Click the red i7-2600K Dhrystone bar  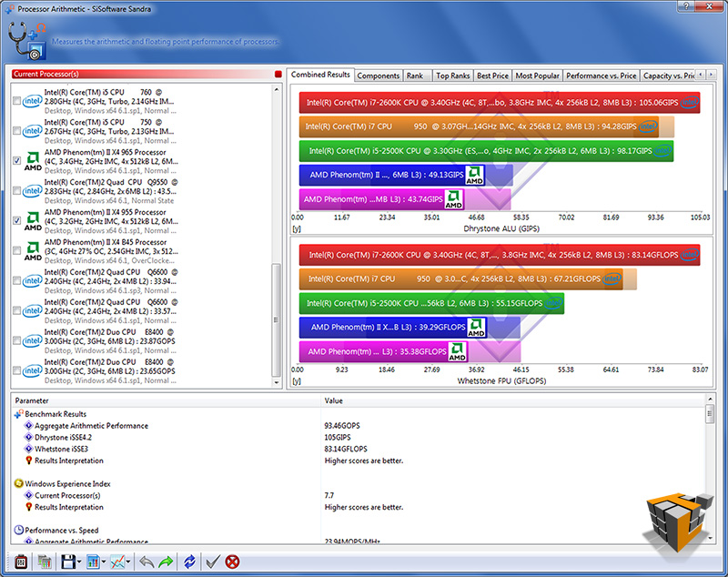point(500,103)
